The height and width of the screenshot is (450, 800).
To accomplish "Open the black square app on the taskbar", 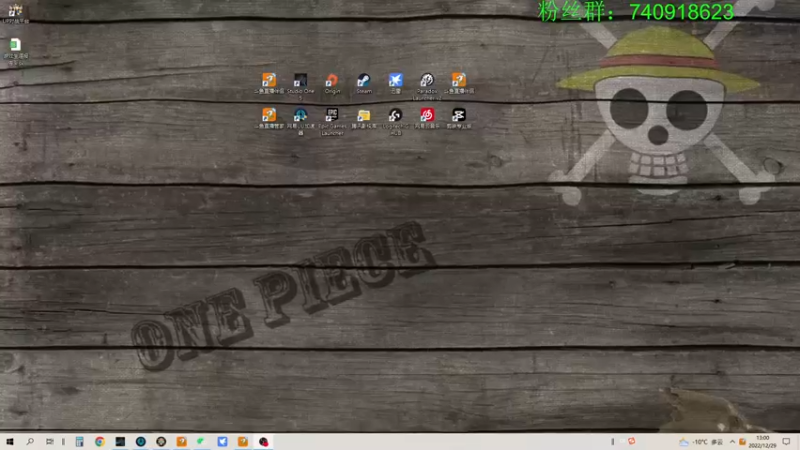I will [120, 441].
